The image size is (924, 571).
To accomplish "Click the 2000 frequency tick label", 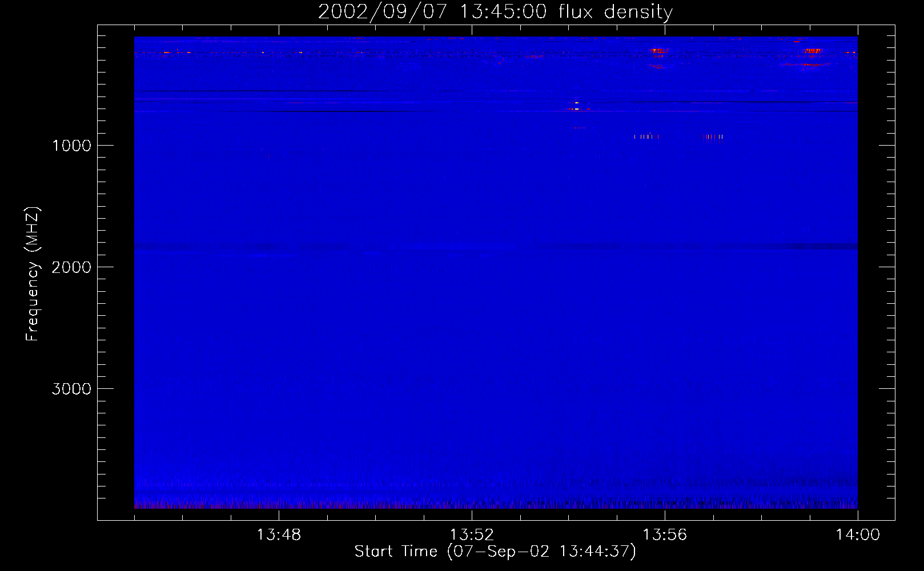I will pyautogui.click(x=71, y=267).
